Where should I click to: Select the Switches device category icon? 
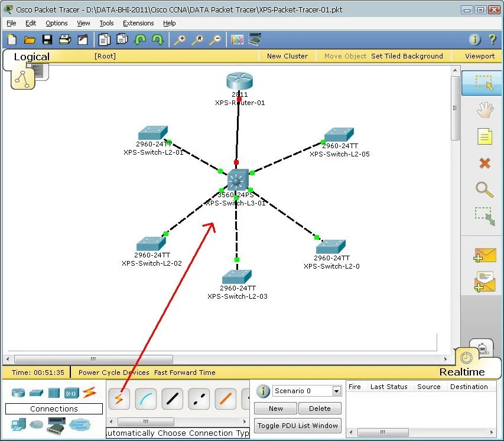36,393
